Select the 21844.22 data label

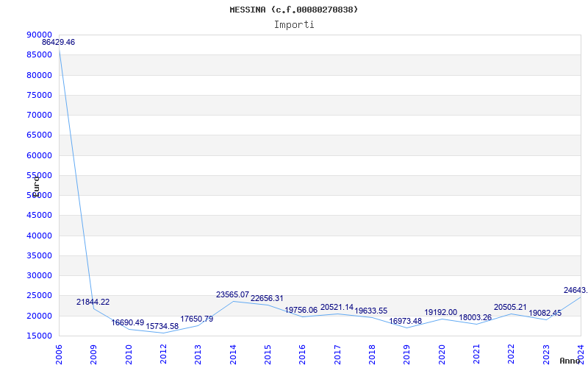(93, 302)
